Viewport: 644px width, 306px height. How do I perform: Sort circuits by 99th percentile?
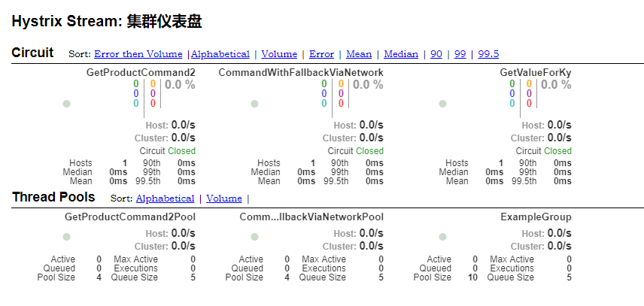[460, 54]
